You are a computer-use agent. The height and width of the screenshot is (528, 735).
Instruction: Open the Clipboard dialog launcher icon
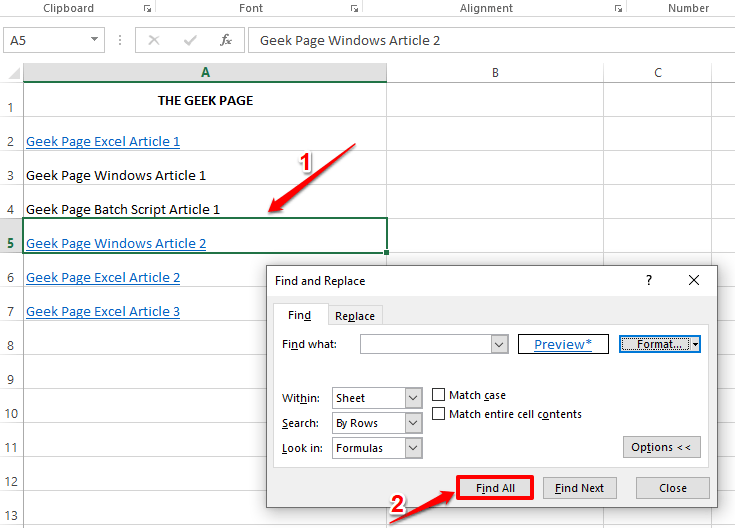147,9
